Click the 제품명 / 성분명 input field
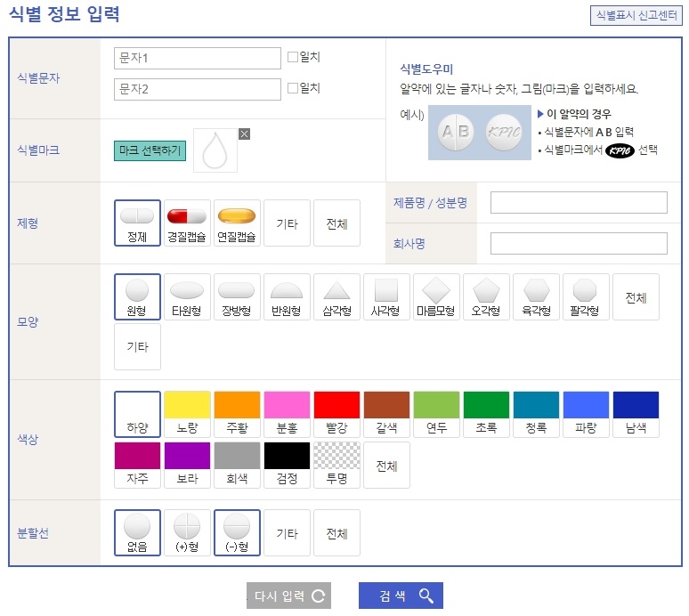 [579, 202]
